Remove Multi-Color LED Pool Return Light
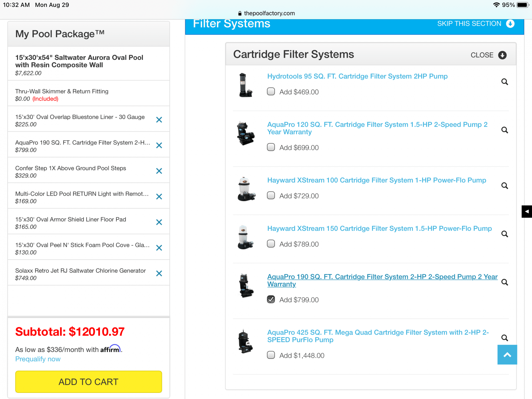The width and height of the screenshot is (532, 399). 159,197
